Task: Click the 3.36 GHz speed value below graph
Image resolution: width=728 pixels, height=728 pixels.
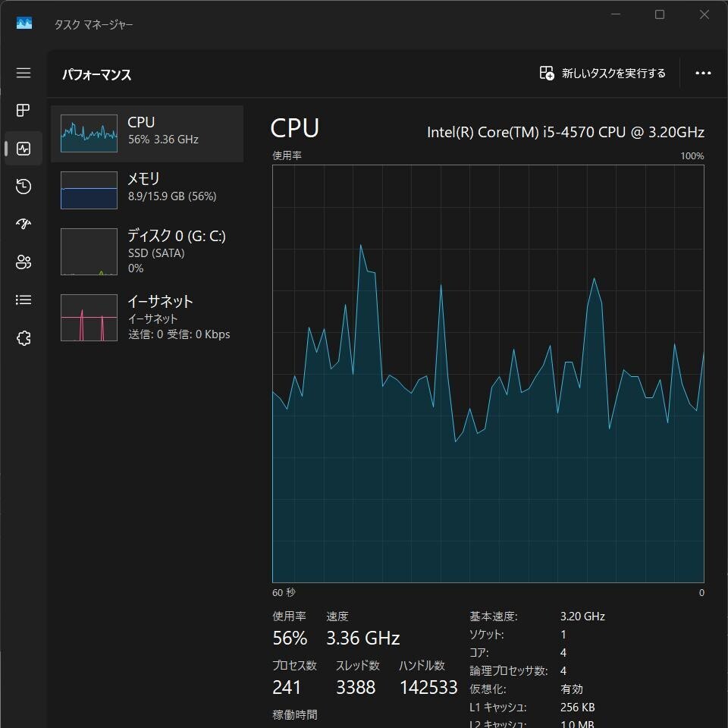Action: 363,638
